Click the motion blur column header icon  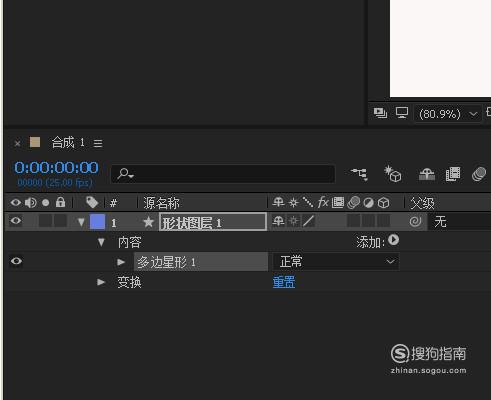coord(353,202)
